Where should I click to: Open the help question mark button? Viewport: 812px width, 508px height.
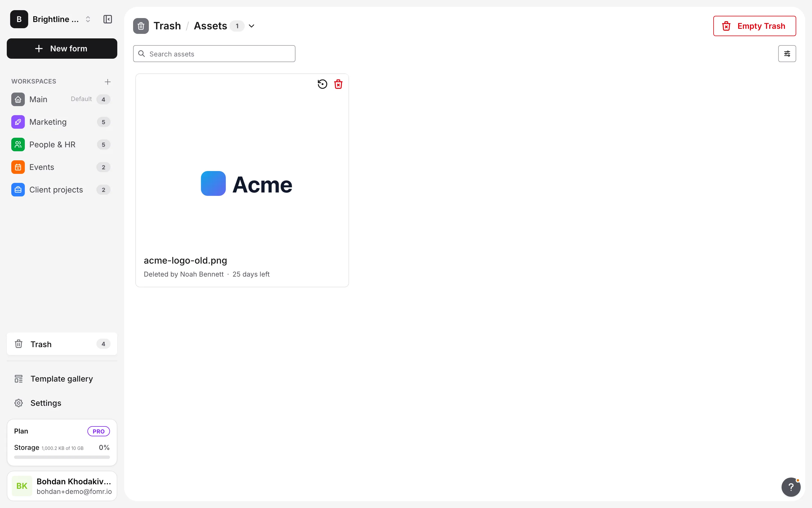(x=791, y=487)
